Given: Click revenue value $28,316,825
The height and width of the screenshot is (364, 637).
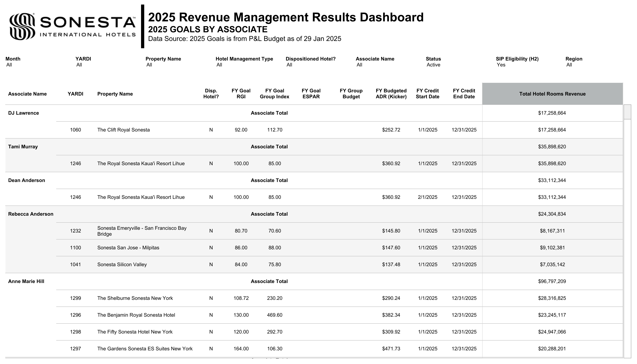Looking at the screenshot, I should (x=552, y=298).
